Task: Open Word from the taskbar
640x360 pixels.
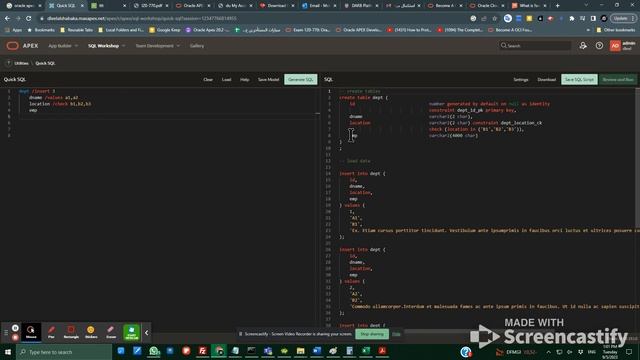Action: (317, 351)
